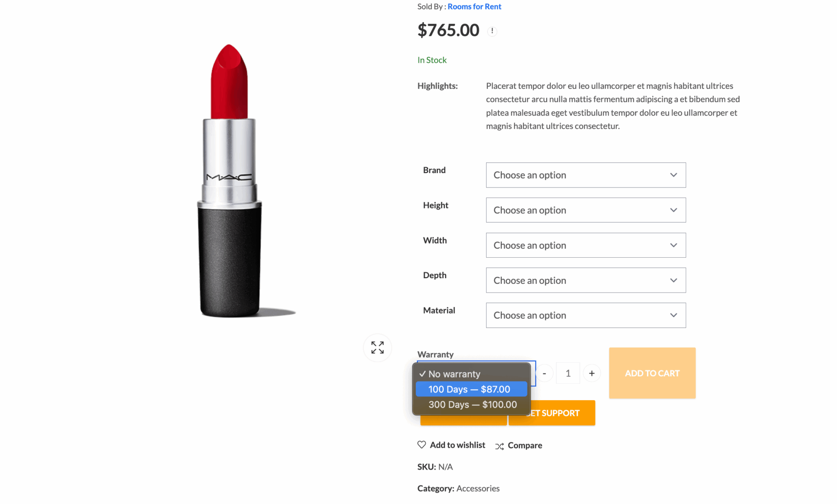Open the Brand dropdown
The height and width of the screenshot is (504, 837).
coord(586,175)
